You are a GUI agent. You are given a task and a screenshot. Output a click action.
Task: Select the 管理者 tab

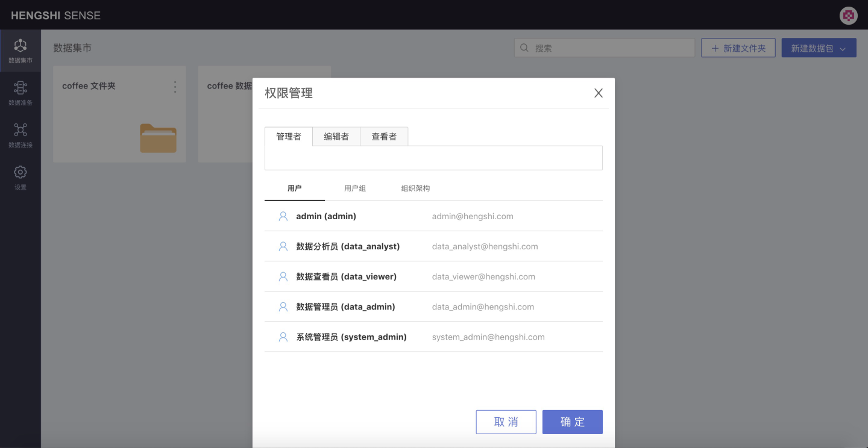pos(289,137)
